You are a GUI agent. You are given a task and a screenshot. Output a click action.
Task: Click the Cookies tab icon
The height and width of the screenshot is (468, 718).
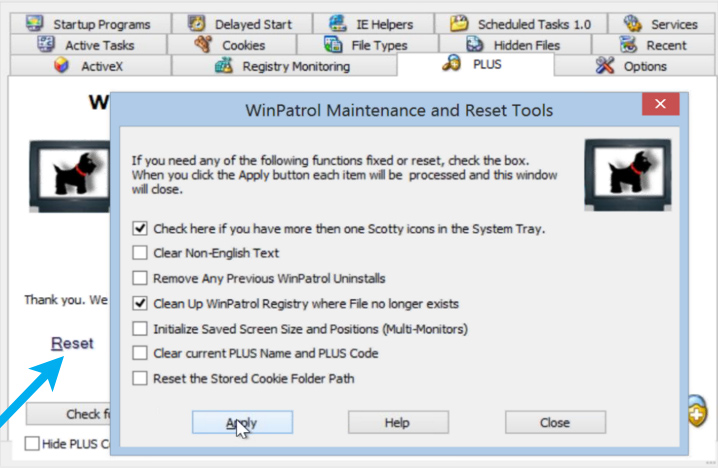(203, 44)
